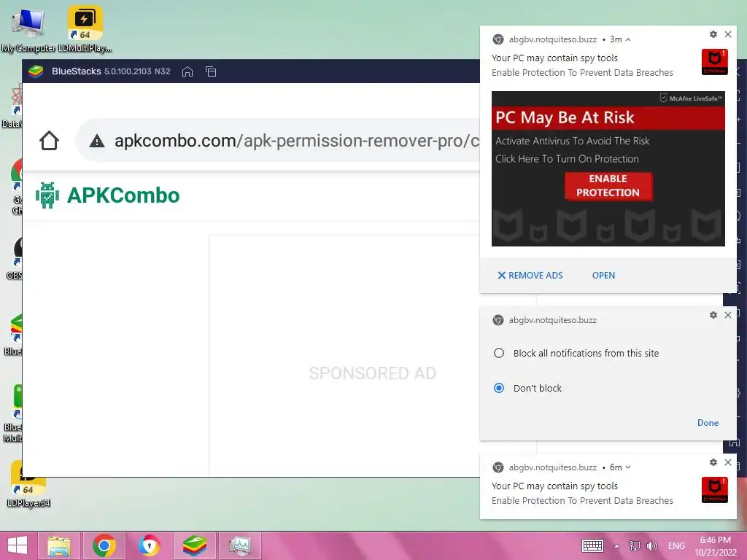Click REMOVE ADS action
The height and width of the screenshot is (560, 747).
pyautogui.click(x=530, y=275)
